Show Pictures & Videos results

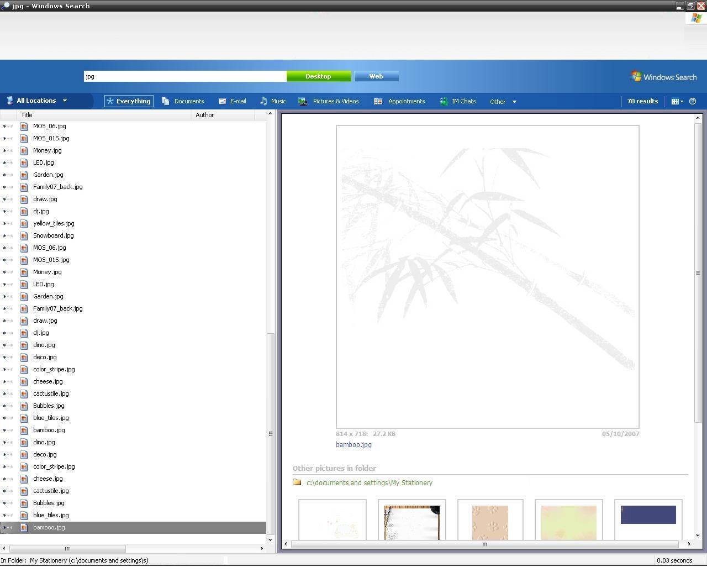point(330,101)
